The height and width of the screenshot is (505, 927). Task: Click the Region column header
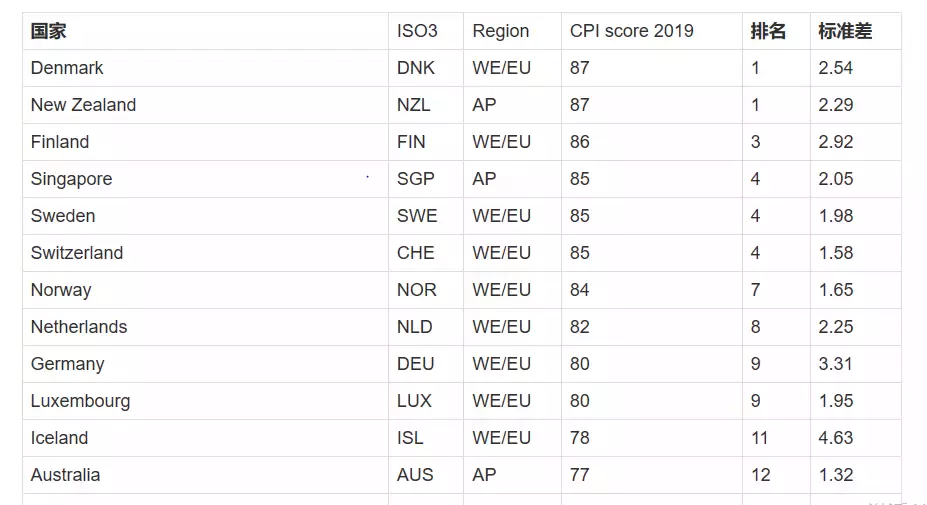501,31
